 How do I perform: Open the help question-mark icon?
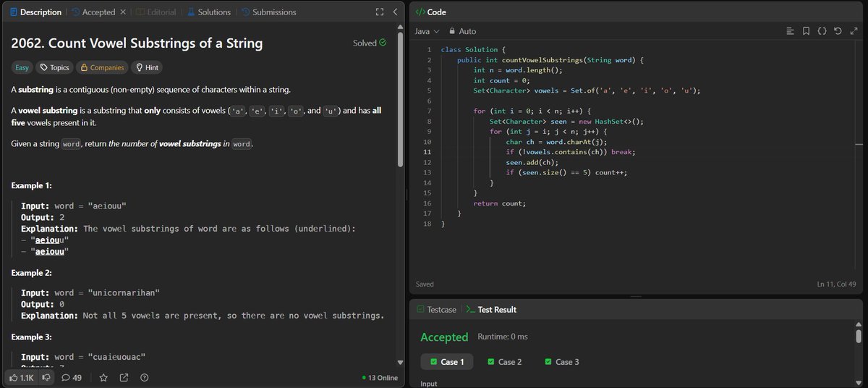point(144,377)
